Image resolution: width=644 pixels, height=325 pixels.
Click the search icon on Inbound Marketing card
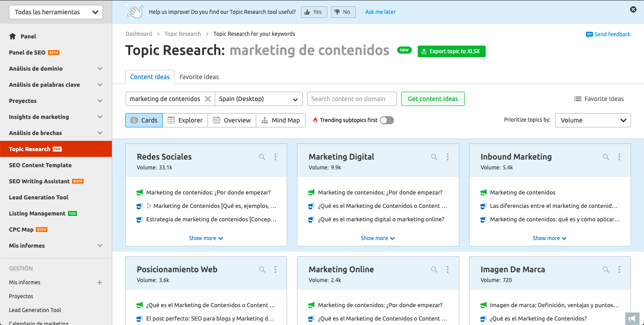[606, 157]
